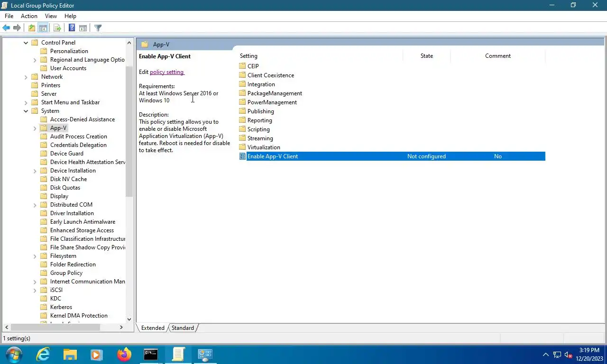Select the Enable App-V Client setting icon
Image resolution: width=607 pixels, height=364 pixels.
242,156
